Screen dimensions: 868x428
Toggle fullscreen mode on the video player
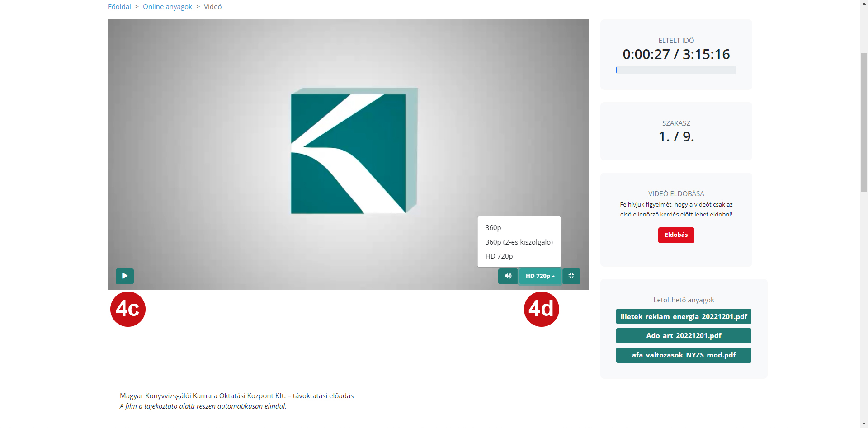click(571, 276)
